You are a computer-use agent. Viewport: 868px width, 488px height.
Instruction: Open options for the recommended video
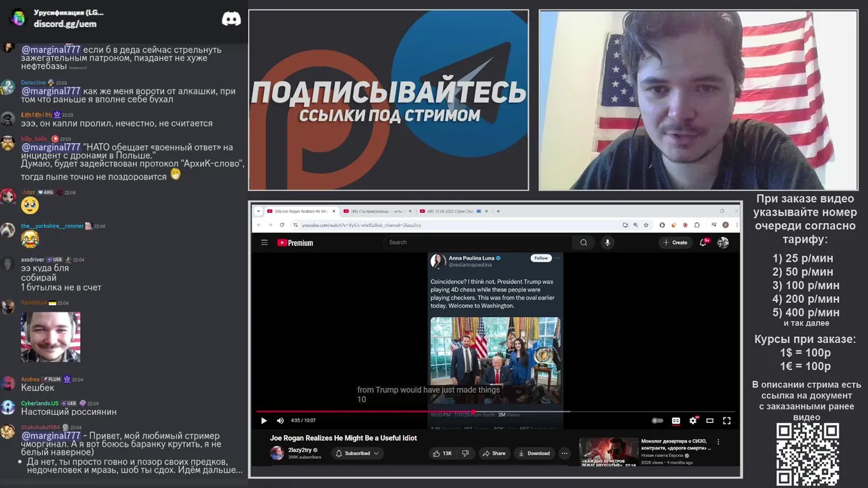pos(718,442)
